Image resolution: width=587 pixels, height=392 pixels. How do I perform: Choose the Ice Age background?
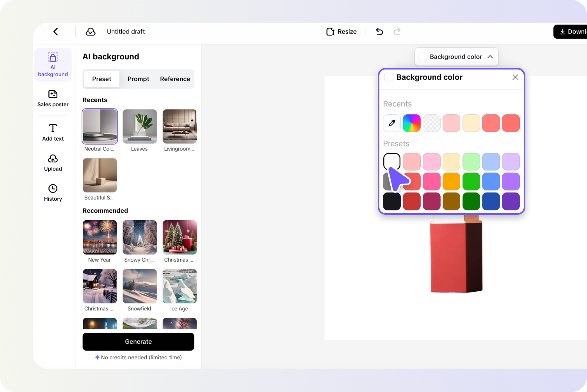(x=180, y=286)
